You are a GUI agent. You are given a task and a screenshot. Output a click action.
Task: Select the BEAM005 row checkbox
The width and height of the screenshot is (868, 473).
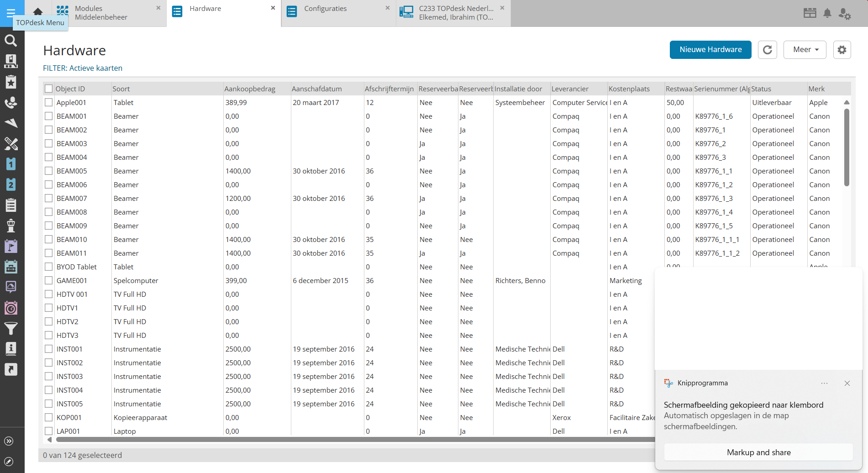[x=49, y=171]
